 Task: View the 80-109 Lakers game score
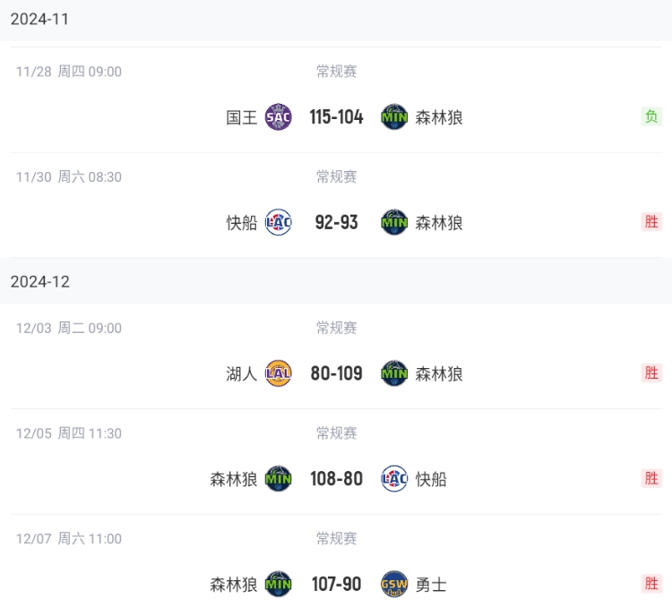[x=336, y=373]
